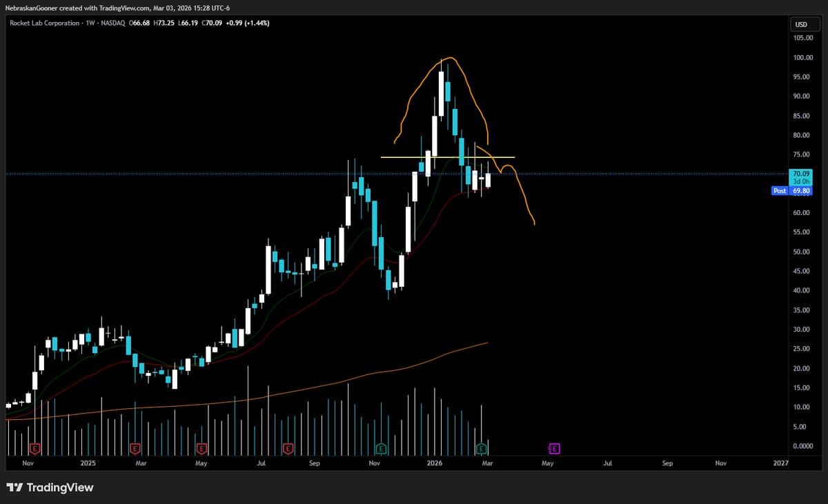
Task: Open the Rocket Lab Corporation symbol selector
Action: (44, 23)
